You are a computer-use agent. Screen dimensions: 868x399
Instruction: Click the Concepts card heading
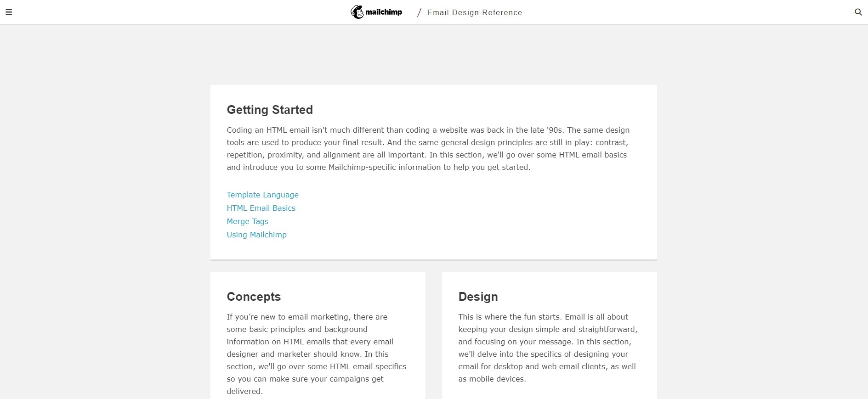[254, 297]
